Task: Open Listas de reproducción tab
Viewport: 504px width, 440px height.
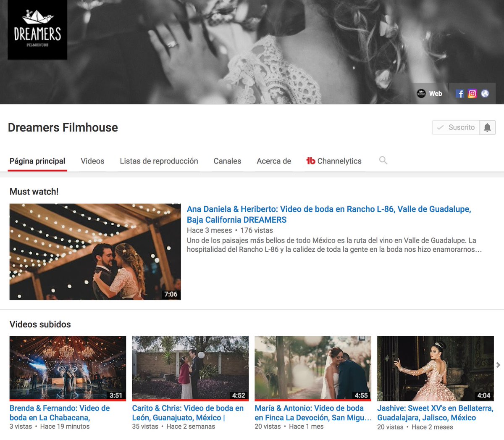Action: click(159, 161)
